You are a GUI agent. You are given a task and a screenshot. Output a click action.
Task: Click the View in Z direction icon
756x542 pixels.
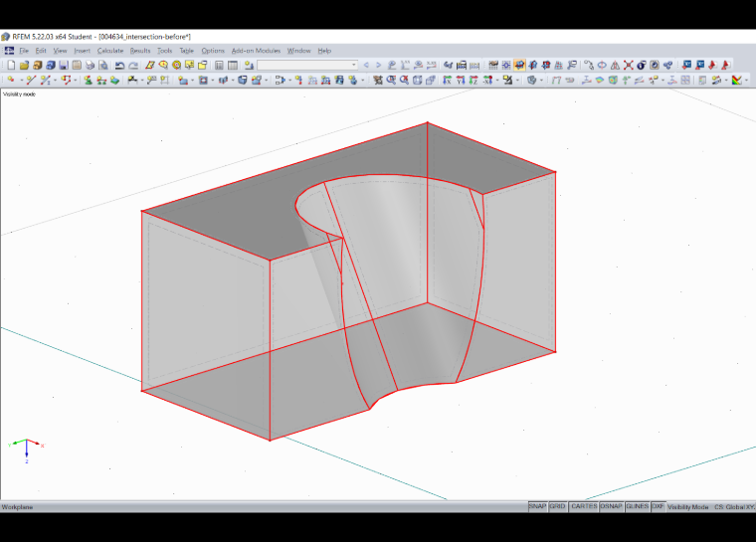(x=473, y=80)
